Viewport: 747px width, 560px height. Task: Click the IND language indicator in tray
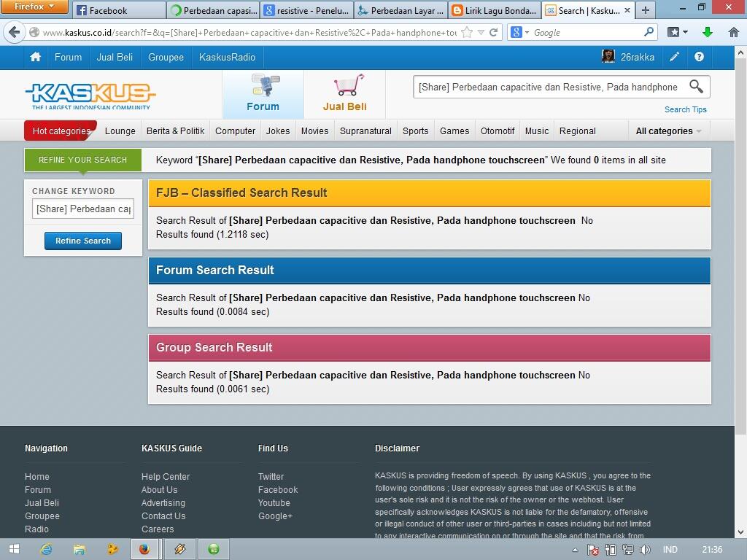(x=670, y=550)
